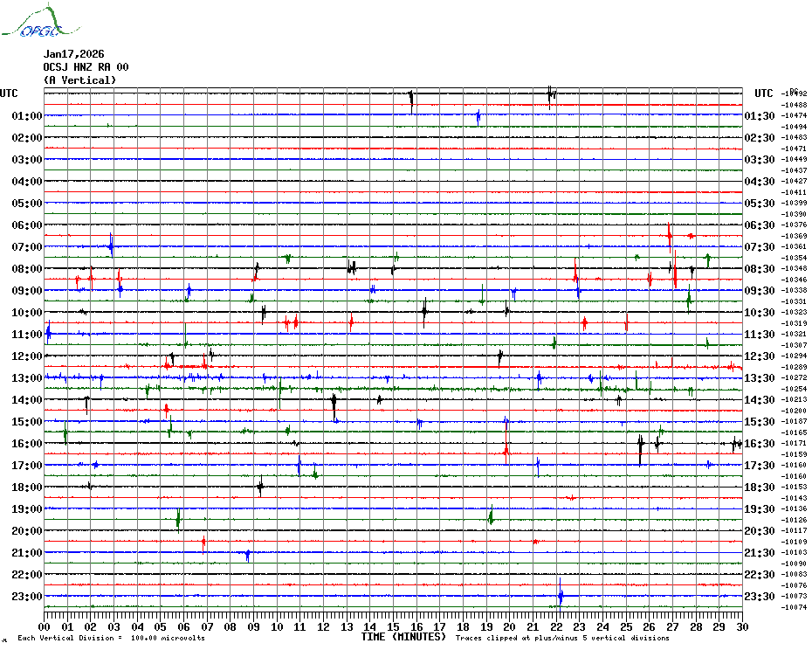
Task: Click the TIME (MINUTES) axis title
Action: click(403, 637)
